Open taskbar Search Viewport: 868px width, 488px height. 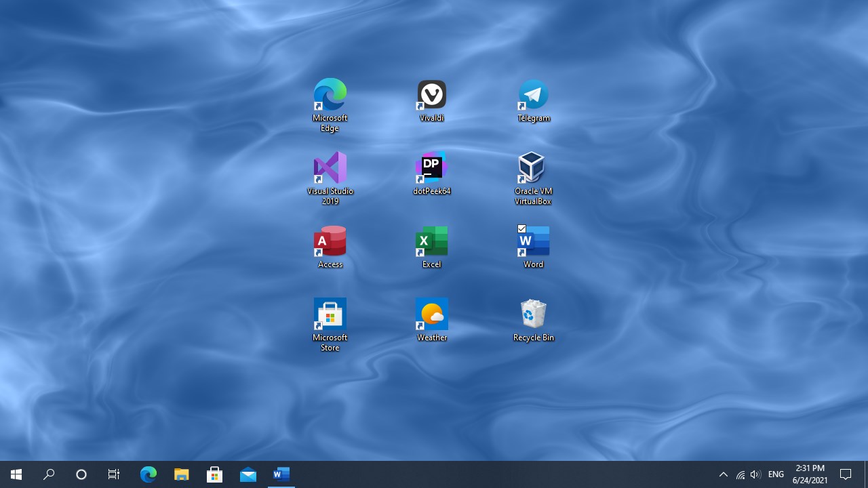click(x=49, y=474)
